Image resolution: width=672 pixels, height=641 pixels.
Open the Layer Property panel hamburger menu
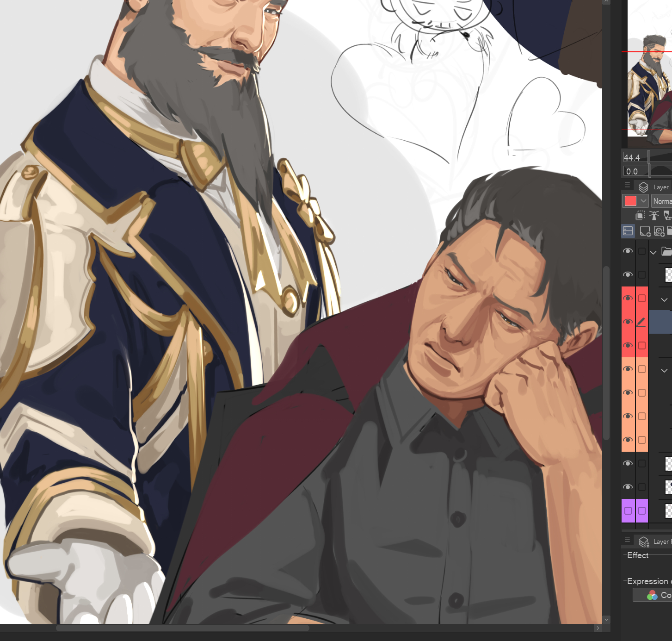(x=627, y=540)
